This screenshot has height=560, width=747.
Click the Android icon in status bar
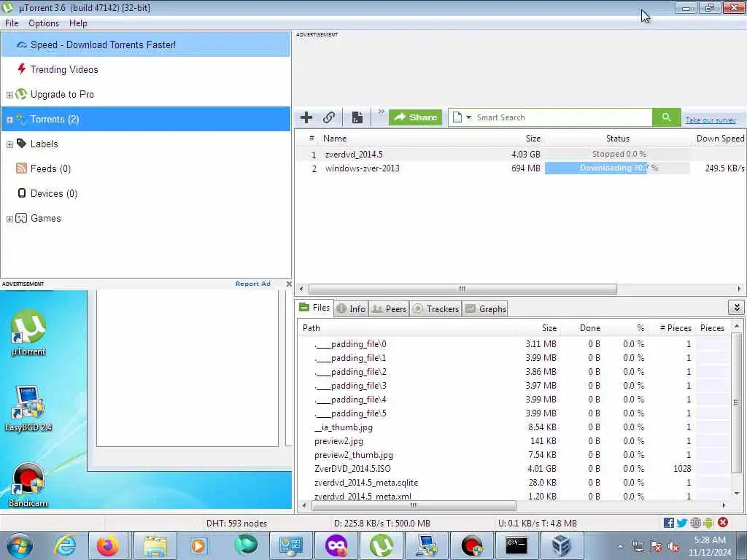pyautogui.click(x=709, y=523)
